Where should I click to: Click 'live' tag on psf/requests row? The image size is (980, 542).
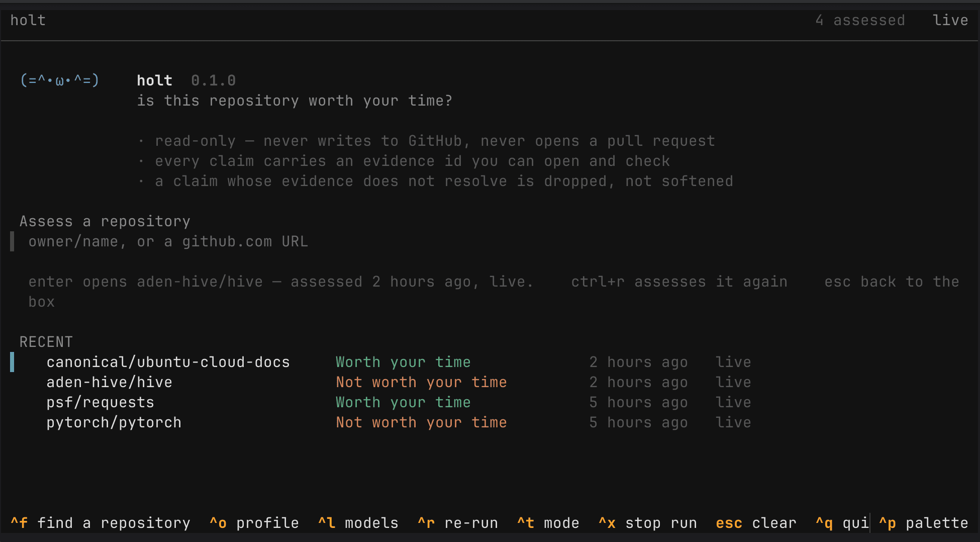click(x=734, y=403)
